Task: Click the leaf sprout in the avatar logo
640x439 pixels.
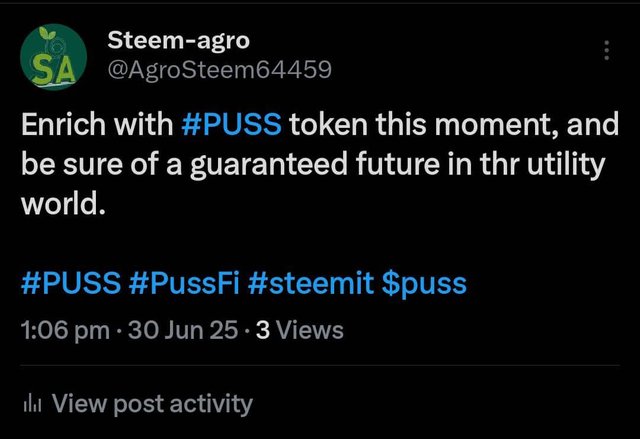Action: (x=47, y=35)
